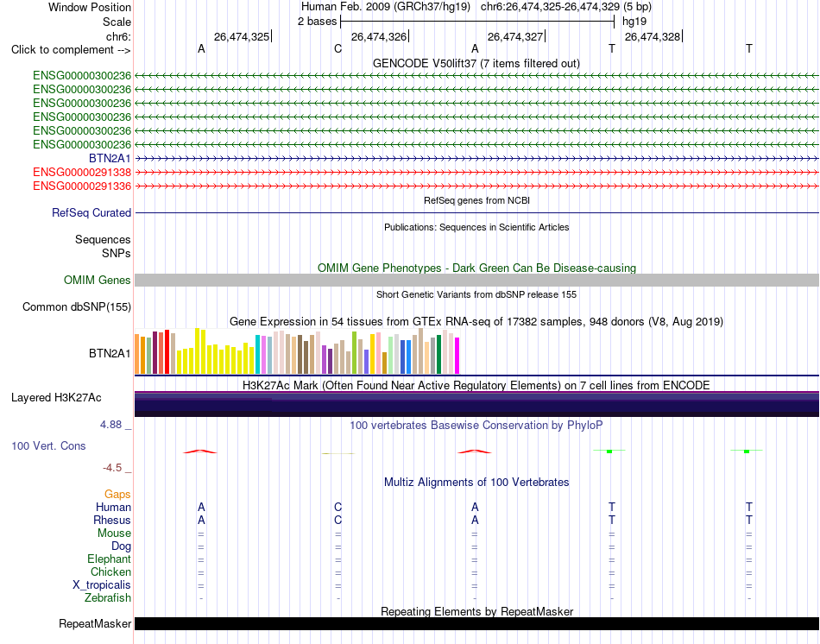Click the 4.88 upper scale value
The height and width of the screenshot is (644, 820).
(x=110, y=425)
